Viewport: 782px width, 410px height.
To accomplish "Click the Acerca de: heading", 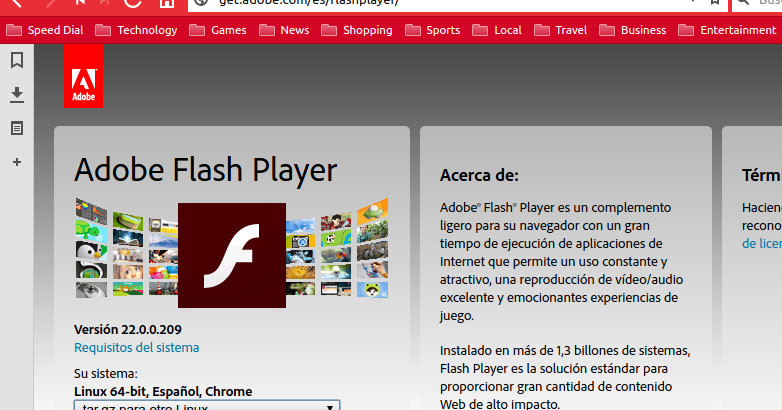I will coord(479,176).
